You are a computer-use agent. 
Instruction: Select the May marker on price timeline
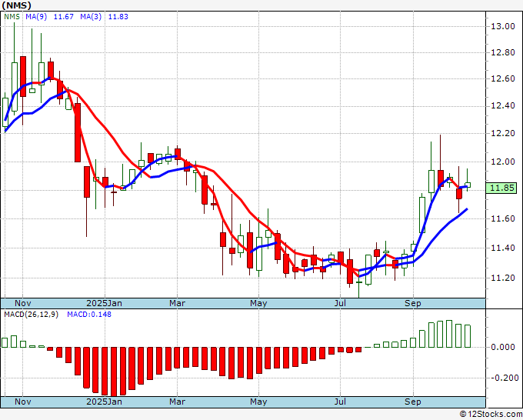click(258, 303)
